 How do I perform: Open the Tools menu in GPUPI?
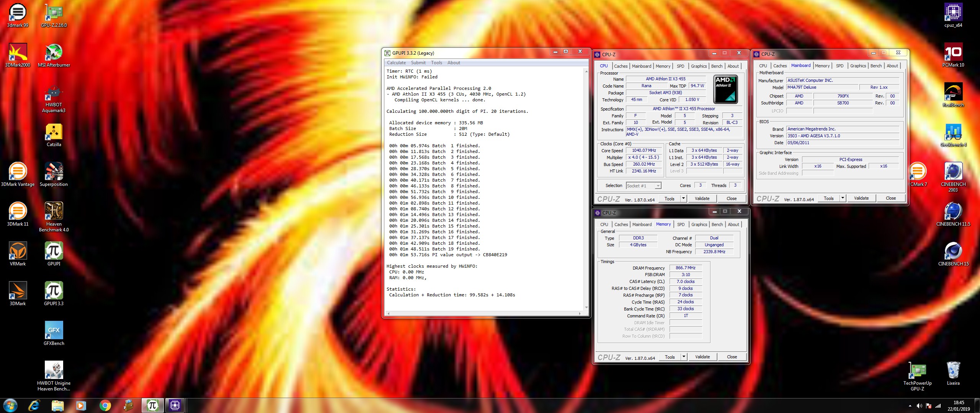[x=436, y=63]
